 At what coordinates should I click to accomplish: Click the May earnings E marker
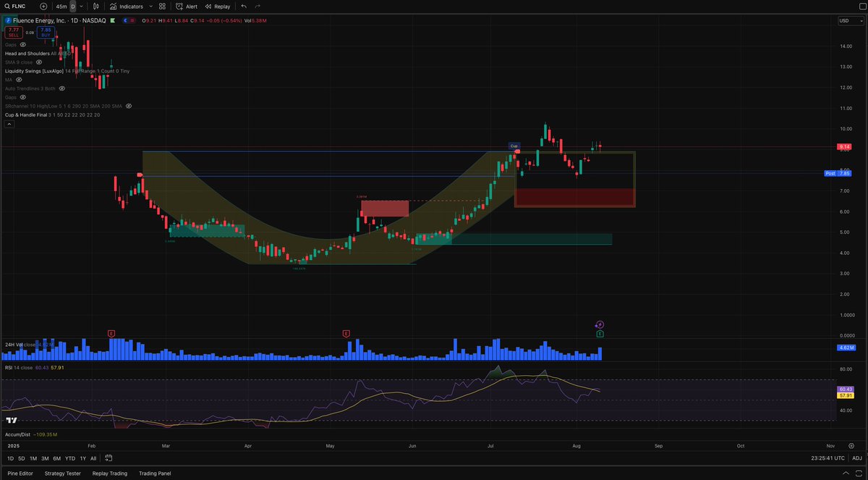(346, 333)
